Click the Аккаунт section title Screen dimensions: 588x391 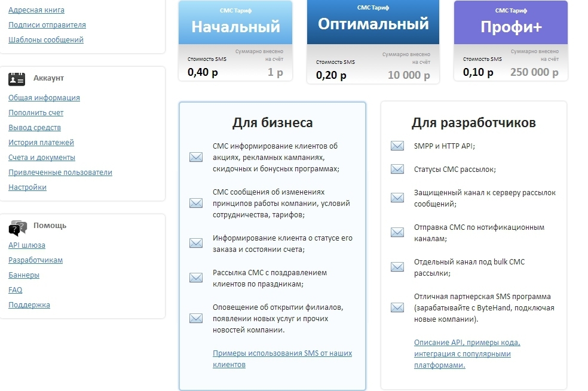pos(49,78)
